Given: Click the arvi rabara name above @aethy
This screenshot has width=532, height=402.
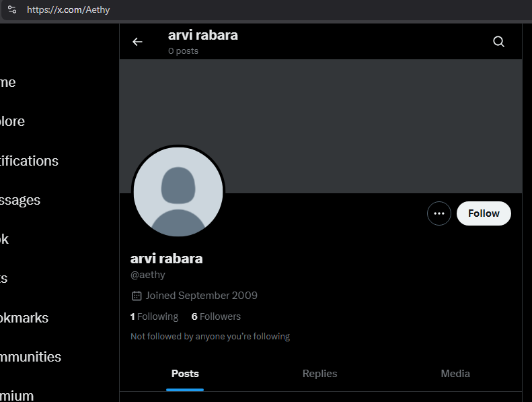Looking at the screenshot, I should click(167, 259).
